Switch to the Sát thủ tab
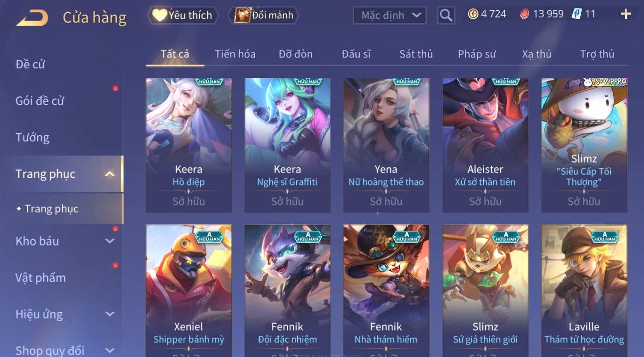The height and width of the screenshot is (357, 644). [416, 54]
